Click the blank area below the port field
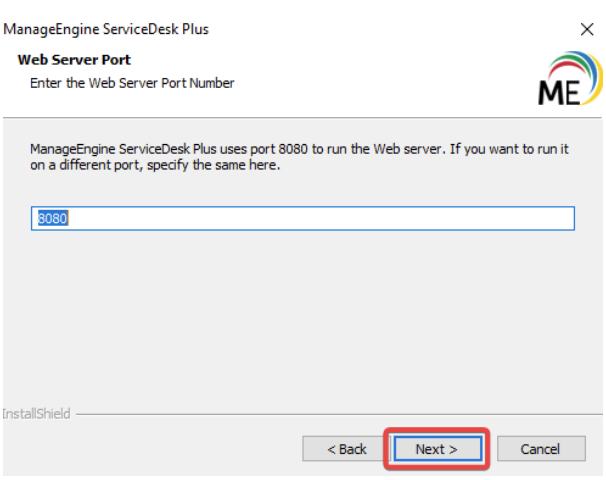Image resolution: width=606 pixels, height=480 pixels. [x=300, y=310]
